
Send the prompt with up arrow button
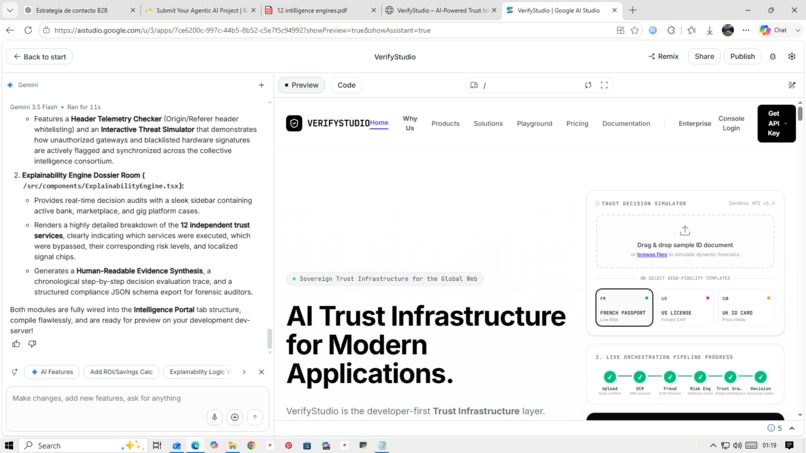pos(254,417)
